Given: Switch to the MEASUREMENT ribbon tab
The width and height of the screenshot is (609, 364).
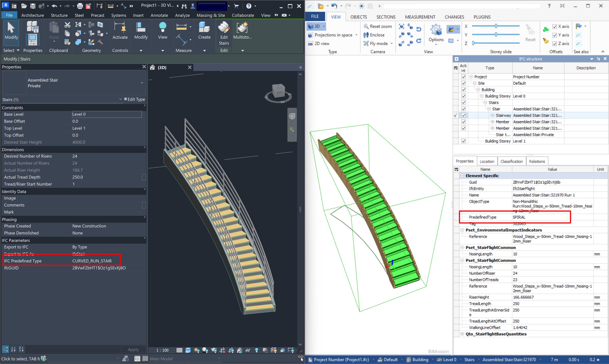Looking at the screenshot, I should [x=420, y=17].
